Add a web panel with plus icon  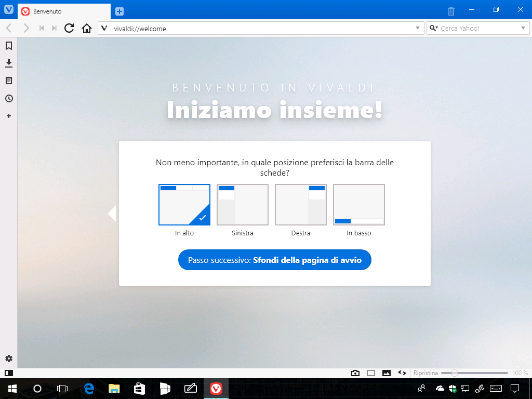pyautogui.click(x=9, y=116)
